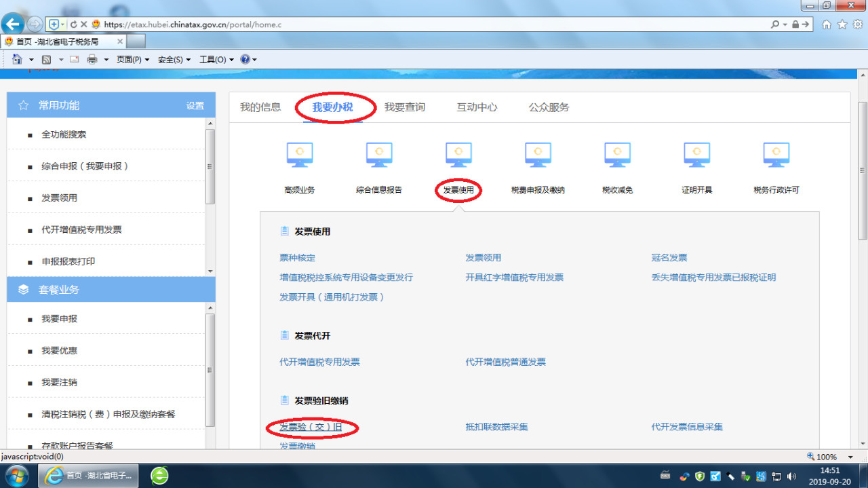Expand the 页面(P) dropdown menu
Viewport: 868px width, 488px height.
[133, 60]
